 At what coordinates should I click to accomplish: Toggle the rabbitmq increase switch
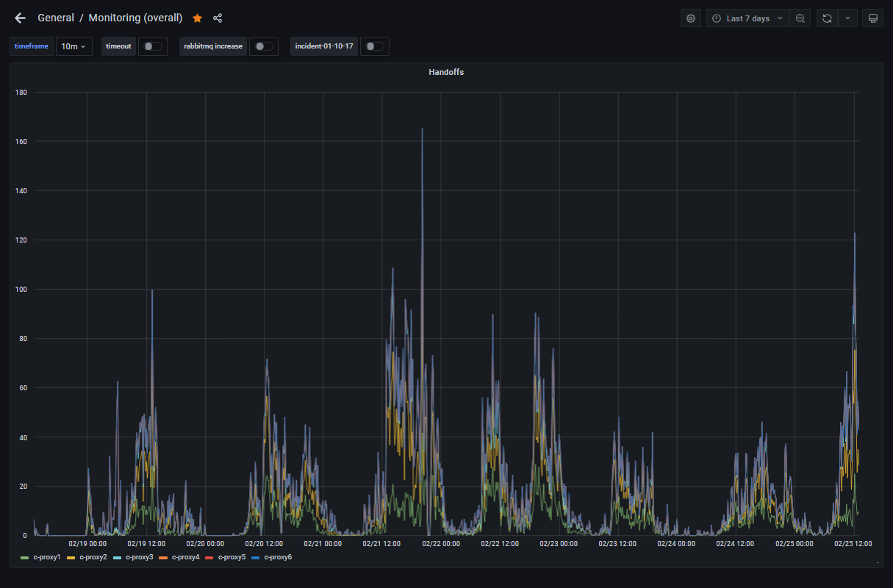pyautogui.click(x=263, y=46)
